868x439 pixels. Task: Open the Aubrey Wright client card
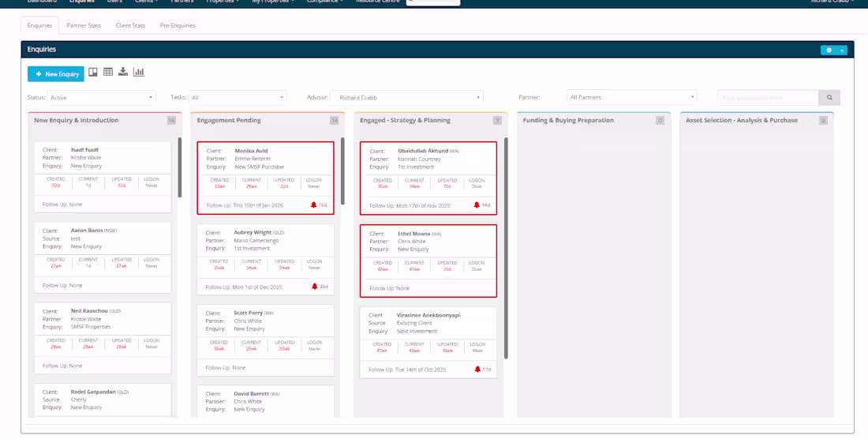(x=266, y=259)
